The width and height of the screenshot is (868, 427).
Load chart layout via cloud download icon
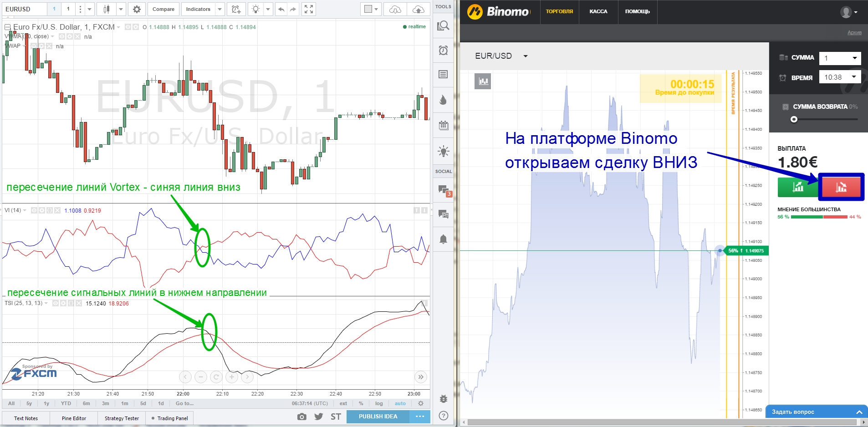click(395, 9)
